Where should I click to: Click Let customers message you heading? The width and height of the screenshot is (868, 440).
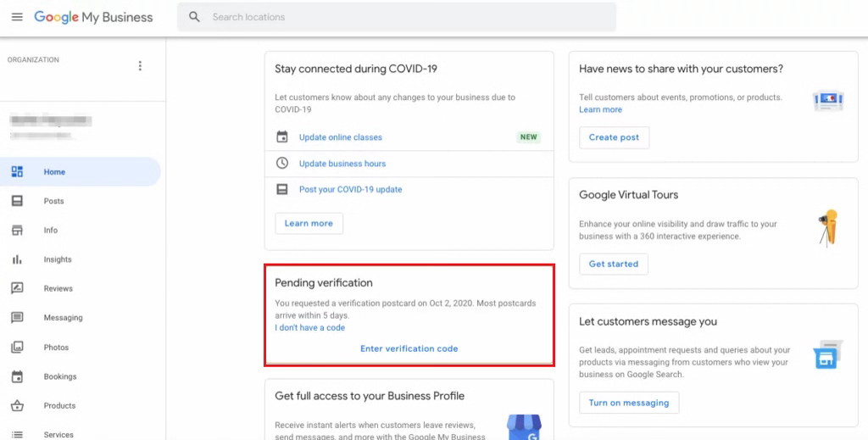pyautogui.click(x=648, y=321)
